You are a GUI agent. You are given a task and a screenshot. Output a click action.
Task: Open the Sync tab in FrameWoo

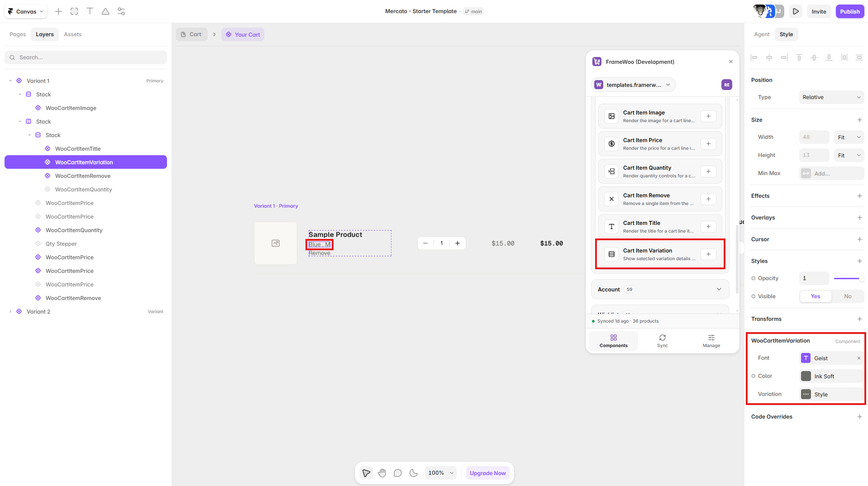pos(663,341)
